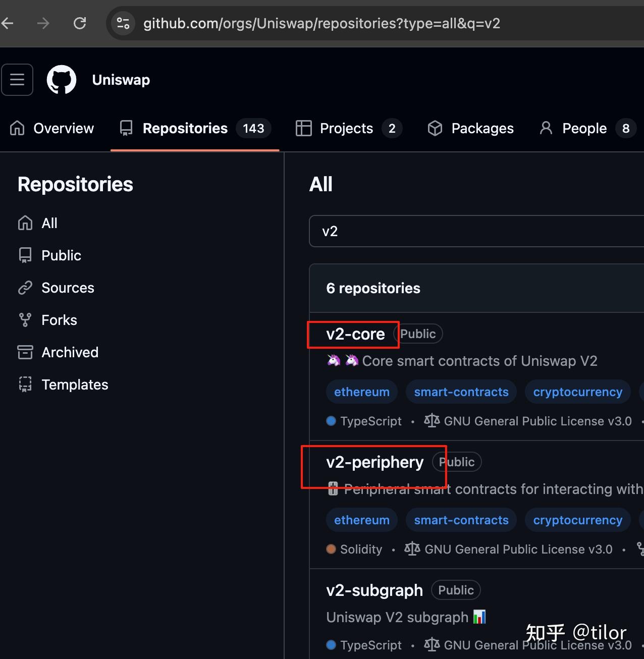The image size is (644, 659).
Task: Show Forks repositories filter
Action: pos(59,320)
